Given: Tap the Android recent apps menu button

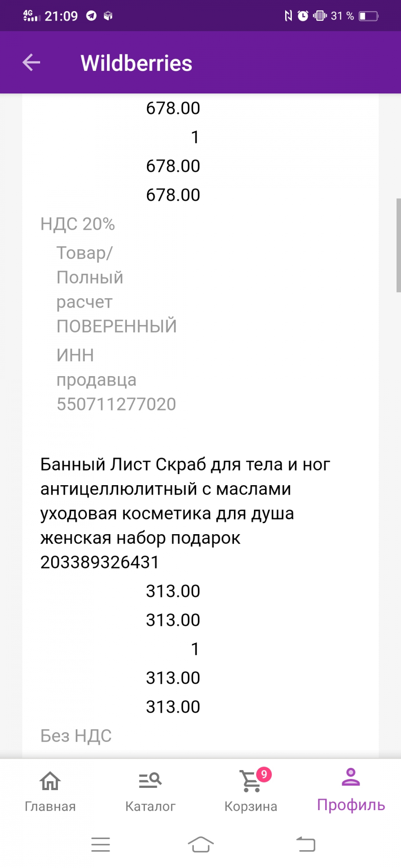Looking at the screenshot, I should tap(101, 844).
